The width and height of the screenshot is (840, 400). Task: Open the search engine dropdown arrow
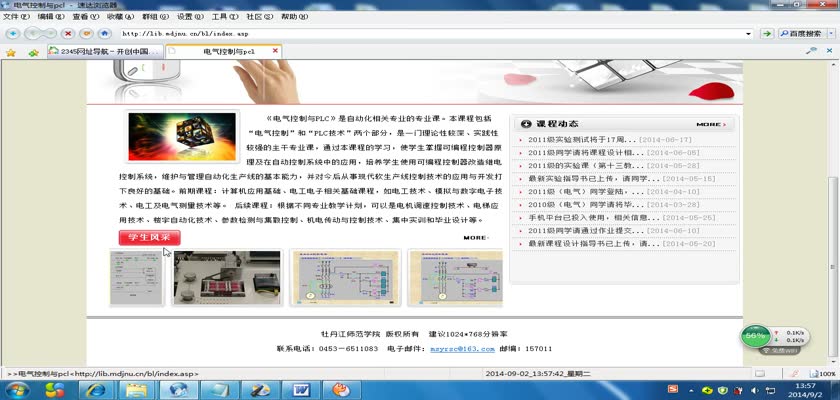point(831,33)
